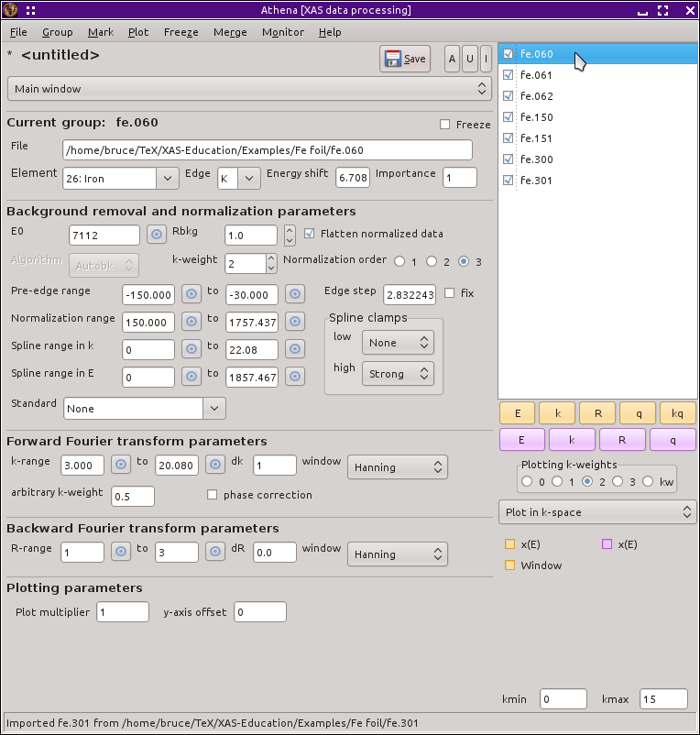Open the Mark menu
The image size is (700, 735).
pyautogui.click(x=101, y=32)
